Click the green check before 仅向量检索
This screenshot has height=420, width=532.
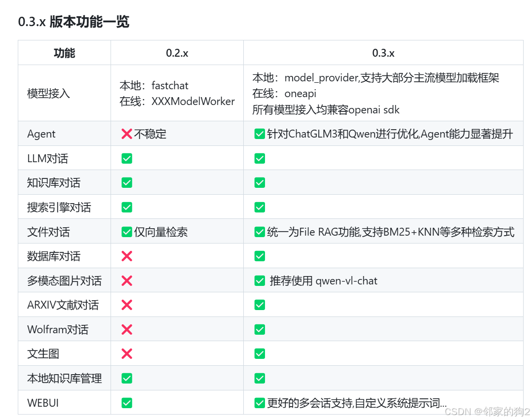tap(127, 232)
